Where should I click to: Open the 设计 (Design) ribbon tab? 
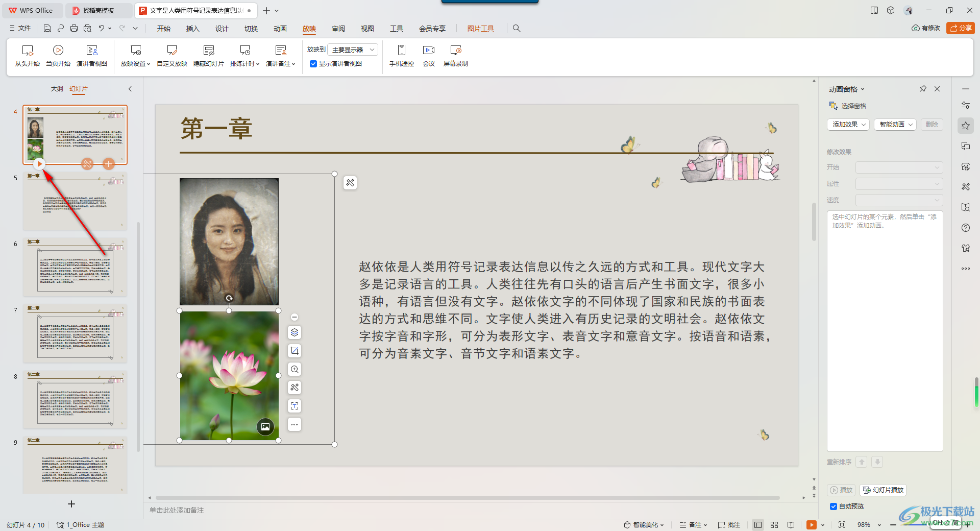click(222, 29)
